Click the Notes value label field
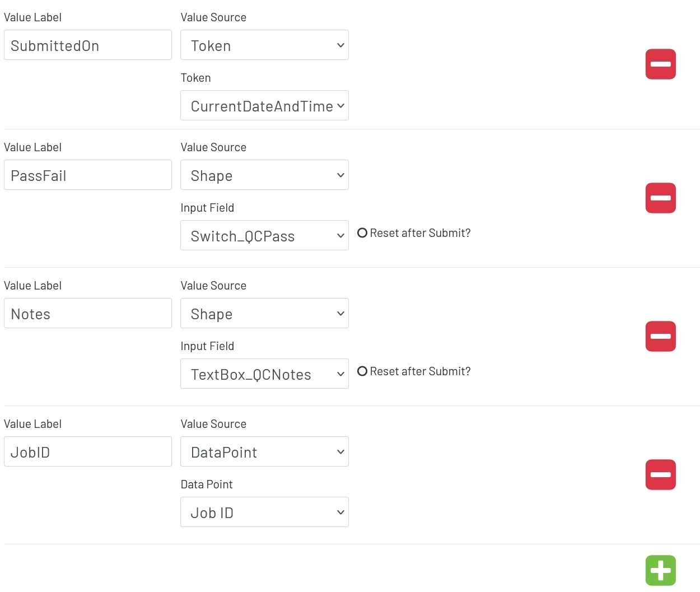Image resolution: width=700 pixels, height=592 pixels. pyautogui.click(x=87, y=313)
